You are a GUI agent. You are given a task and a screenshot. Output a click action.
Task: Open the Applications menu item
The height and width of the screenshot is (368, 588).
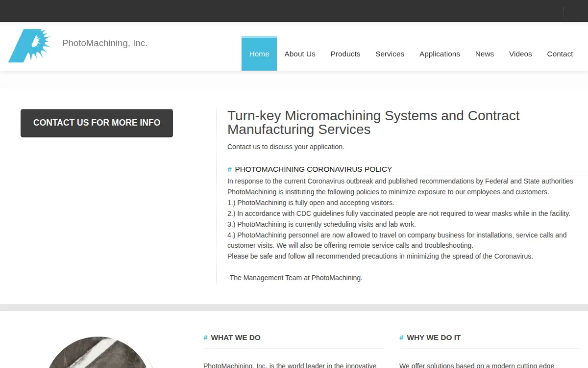(x=440, y=54)
